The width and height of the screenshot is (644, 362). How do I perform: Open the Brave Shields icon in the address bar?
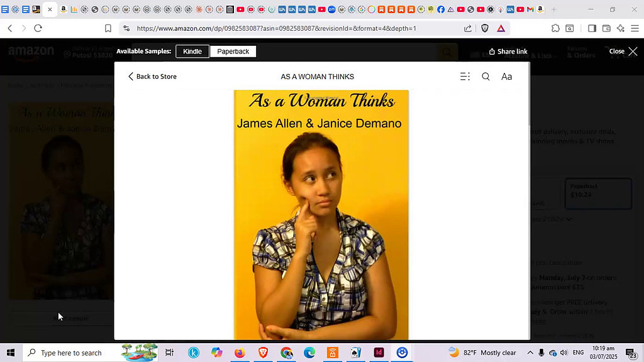[x=484, y=28]
